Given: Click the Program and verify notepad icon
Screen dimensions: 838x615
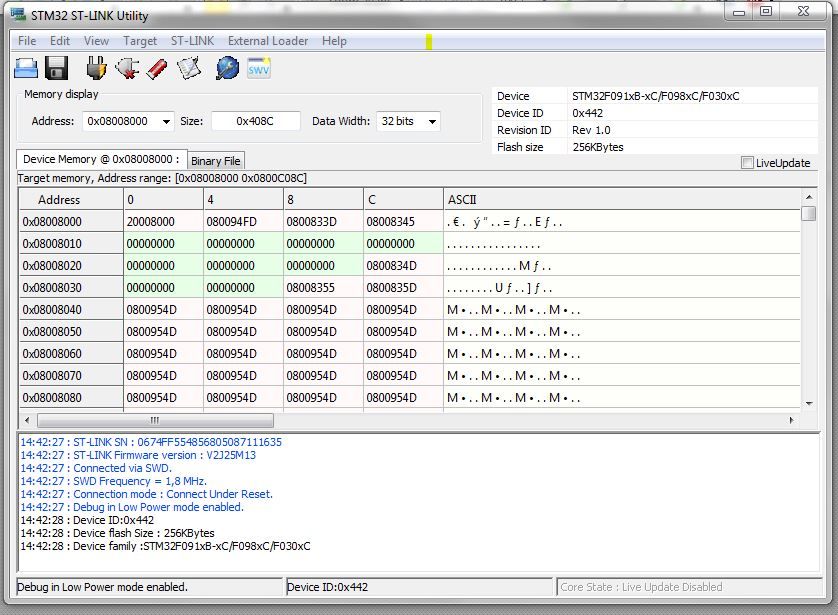Looking at the screenshot, I should (189, 68).
